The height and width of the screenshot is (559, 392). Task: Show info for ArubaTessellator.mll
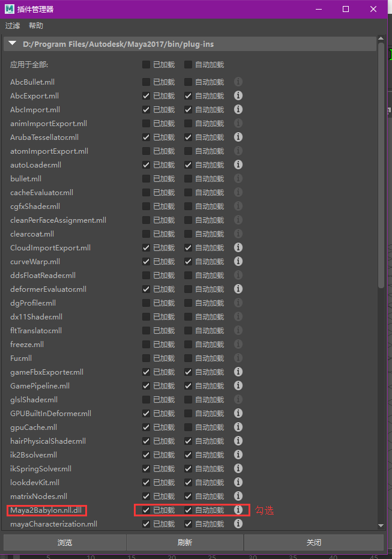(238, 137)
